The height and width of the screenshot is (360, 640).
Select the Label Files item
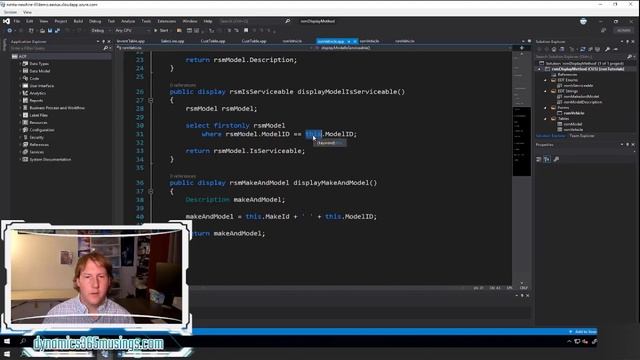(39, 115)
